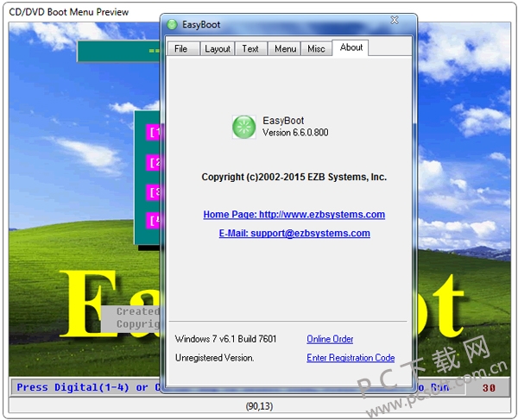The width and height of the screenshot is (518, 420).
Task: Select boot menu item [1] in preview
Action: pyautogui.click(x=154, y=132)
